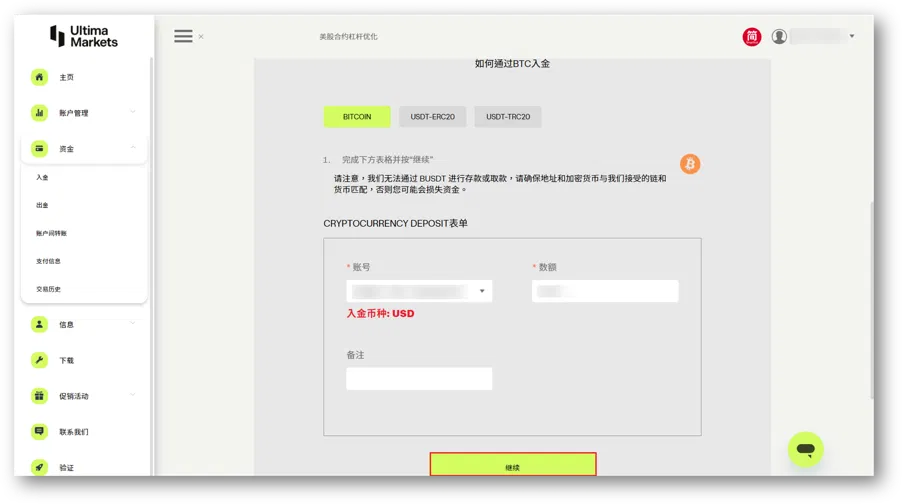
Task: Click into the 备注 notes field
Action: coord(419,379)
